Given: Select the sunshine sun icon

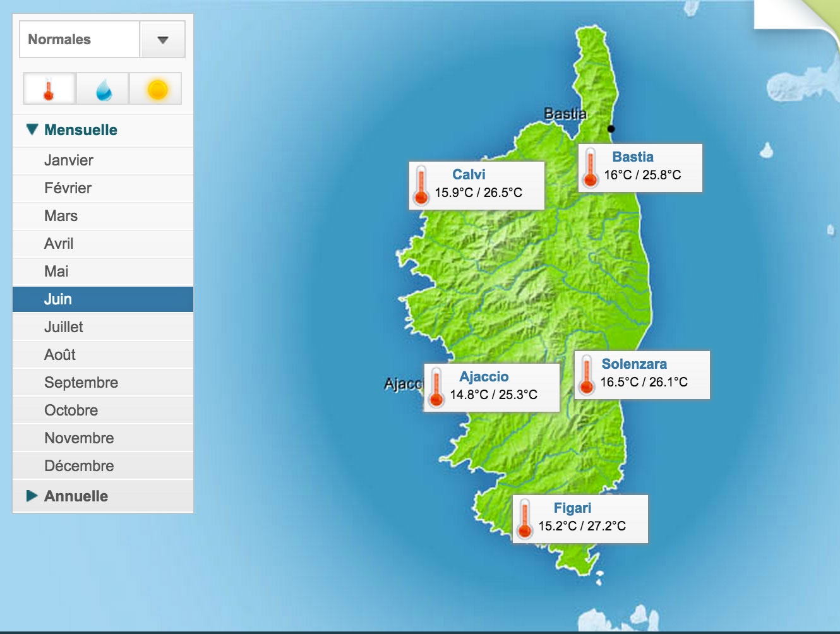Looking at the screenshot, I should point(156,88).
